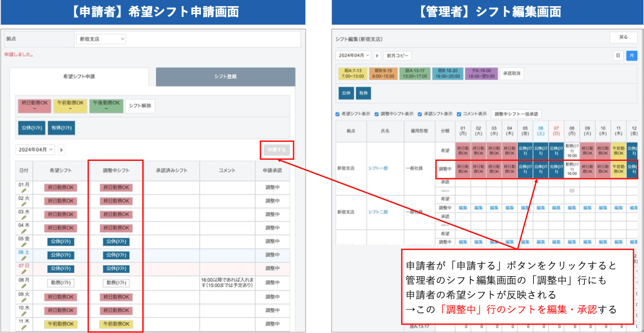
Task: Select the 希望シフト申請 tab
Action: (79, 76)
